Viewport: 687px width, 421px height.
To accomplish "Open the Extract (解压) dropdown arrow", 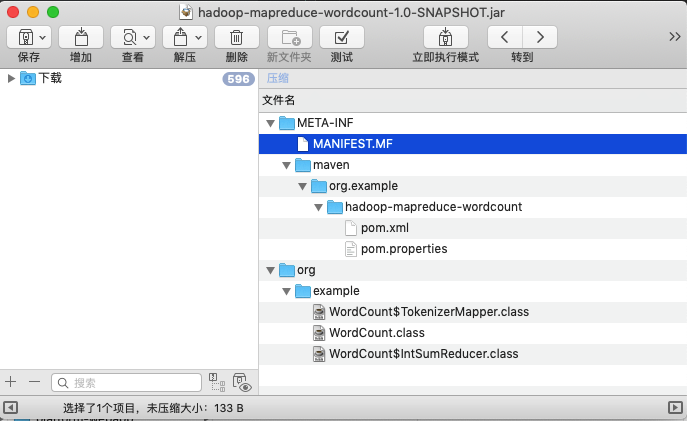I will point(198,38).
